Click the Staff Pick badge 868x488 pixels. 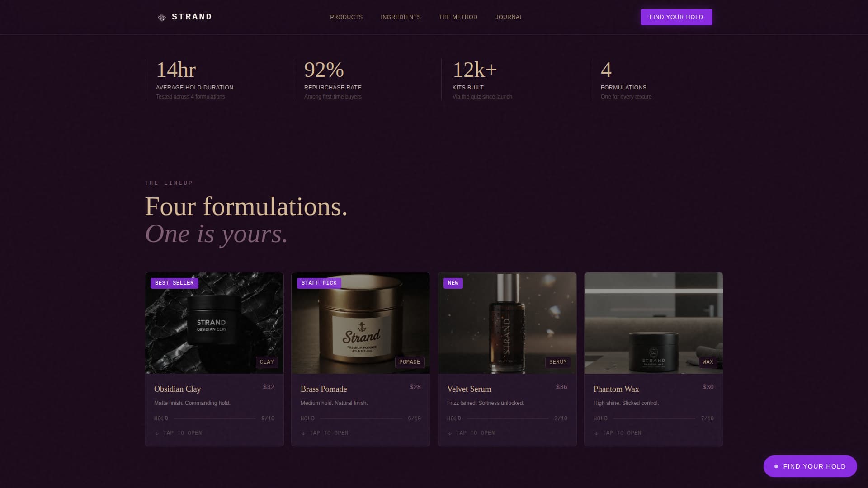(x=319, y=283)
